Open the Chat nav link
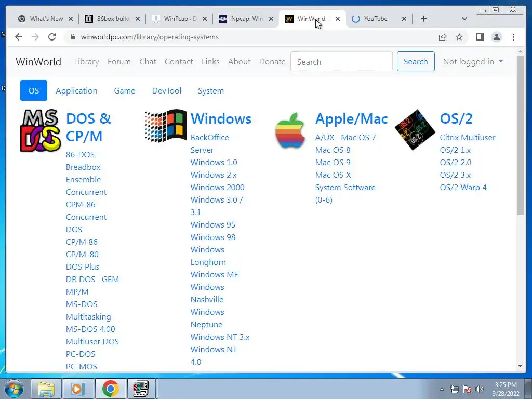This screenshot has width=532, height=399. (x=148, y=61)
